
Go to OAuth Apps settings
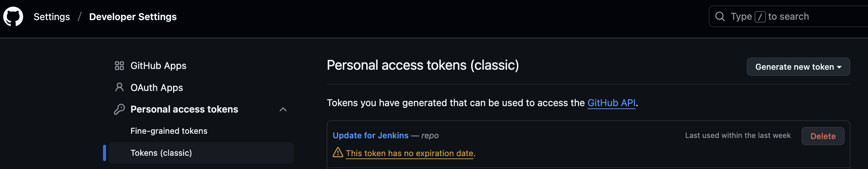[x=156, y=88]
